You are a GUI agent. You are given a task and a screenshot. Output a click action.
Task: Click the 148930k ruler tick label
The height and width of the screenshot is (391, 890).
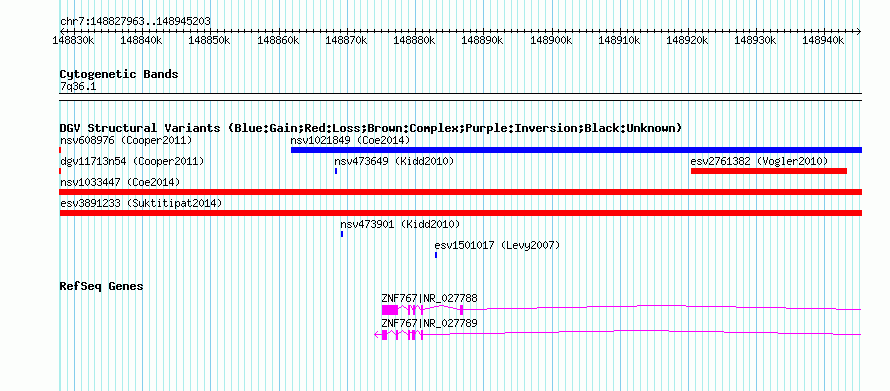(755, 40)
